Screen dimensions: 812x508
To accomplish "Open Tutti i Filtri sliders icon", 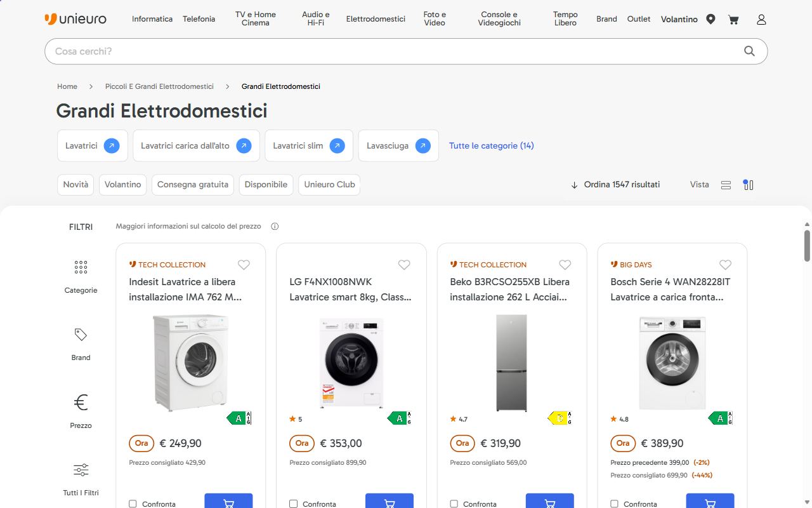I will click(81, 470).
